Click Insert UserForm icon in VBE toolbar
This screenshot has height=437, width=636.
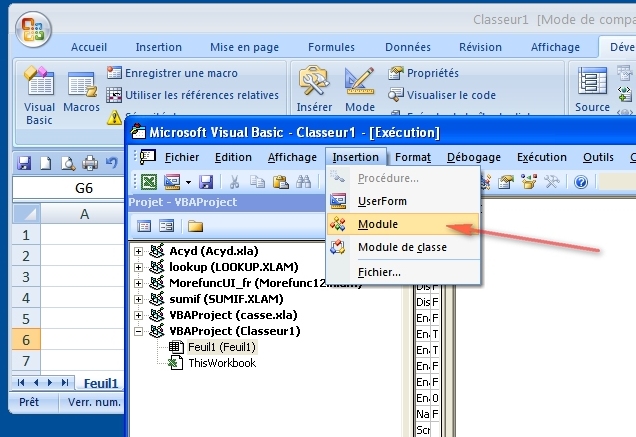point(172,182)
